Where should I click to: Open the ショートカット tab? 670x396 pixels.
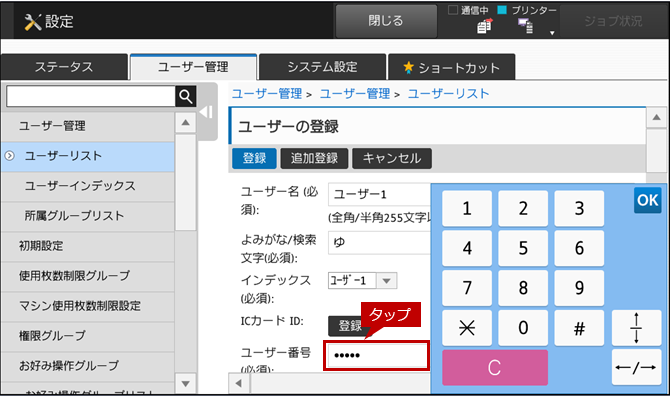tap(452, 67)
